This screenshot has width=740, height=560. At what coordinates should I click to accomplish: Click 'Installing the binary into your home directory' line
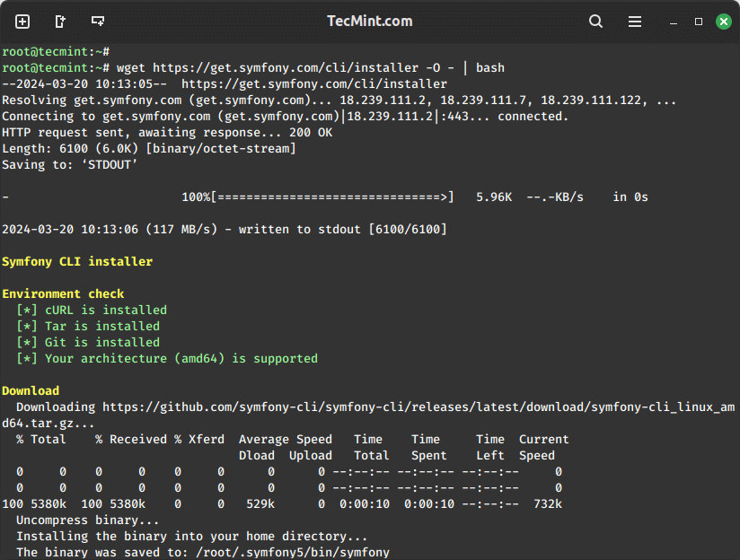tap(191, 537)
